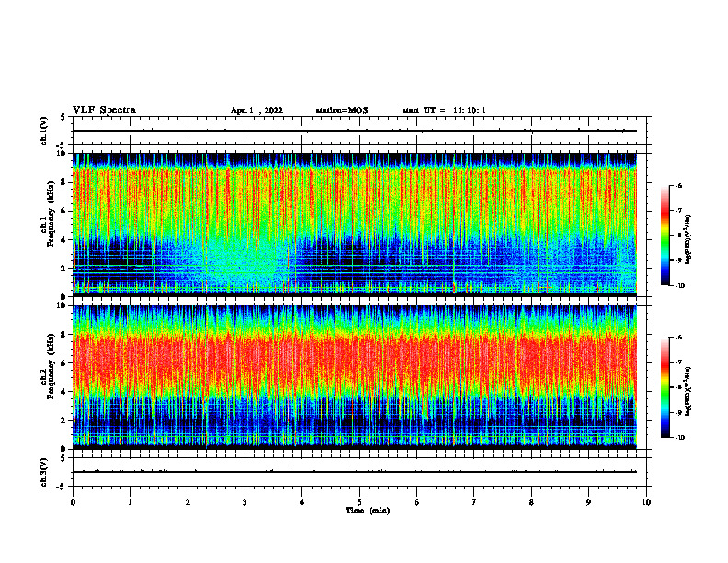Click the "-10" label on ch.2 colorbar
This screenshot has width=728, height=563.
pyautogui.click(x=679, y=438)
